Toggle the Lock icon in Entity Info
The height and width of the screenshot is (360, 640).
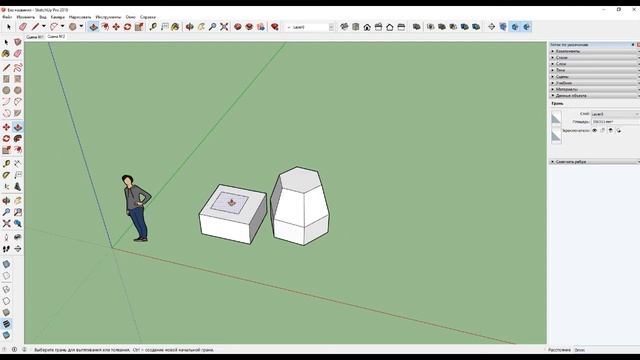pyautogui.click(x=602, y=130)
